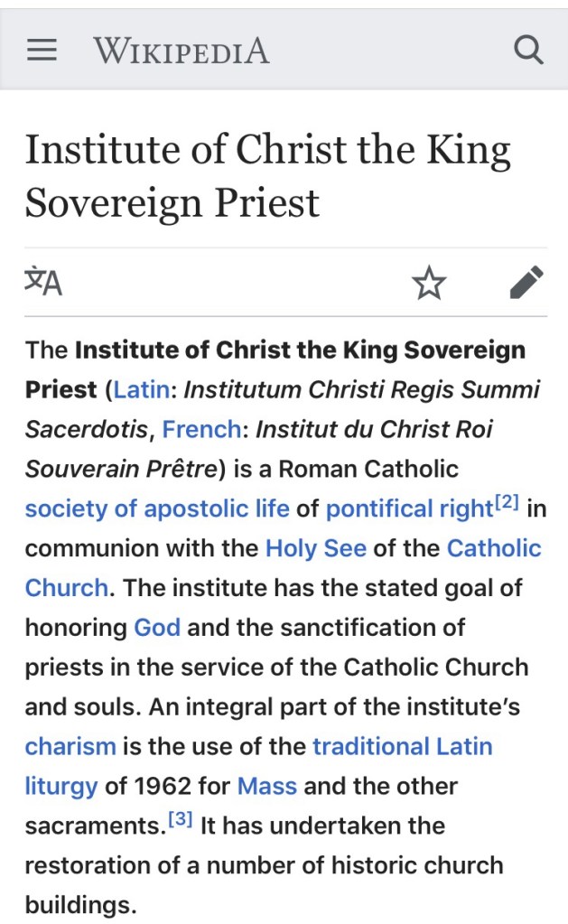The width and height of the screenshot is (568, 924).
Task: Visit the Holy See article
Action: (x=316, y=548)
